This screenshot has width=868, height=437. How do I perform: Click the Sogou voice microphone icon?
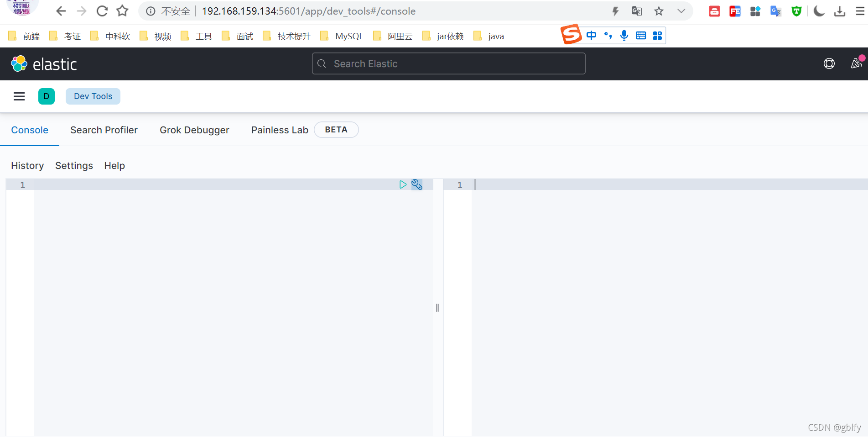tap(624, 35)
